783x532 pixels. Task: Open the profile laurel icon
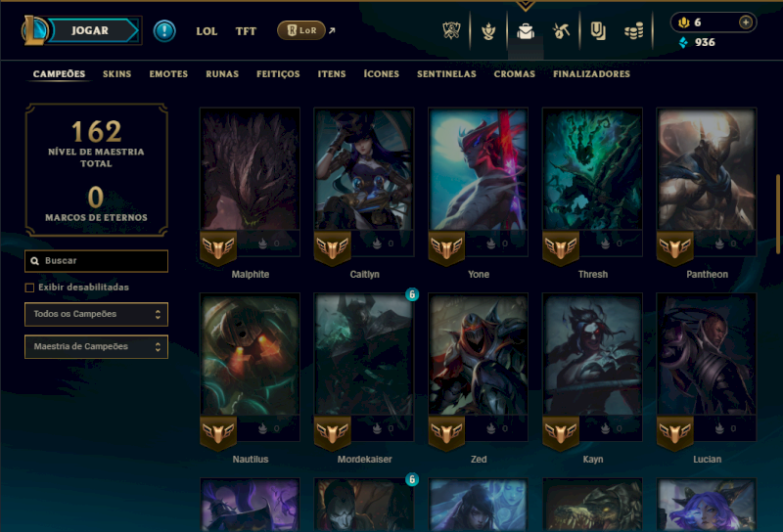tap(488, 31)
